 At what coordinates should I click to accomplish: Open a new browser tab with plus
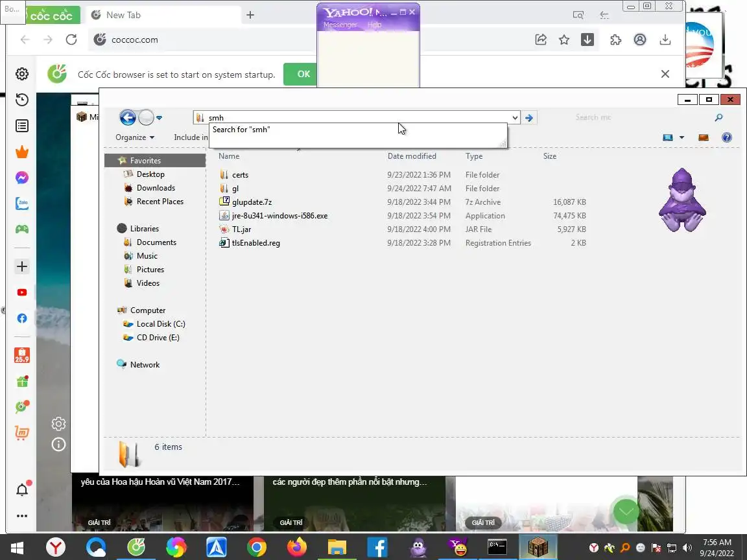click(x=250, y=16)
